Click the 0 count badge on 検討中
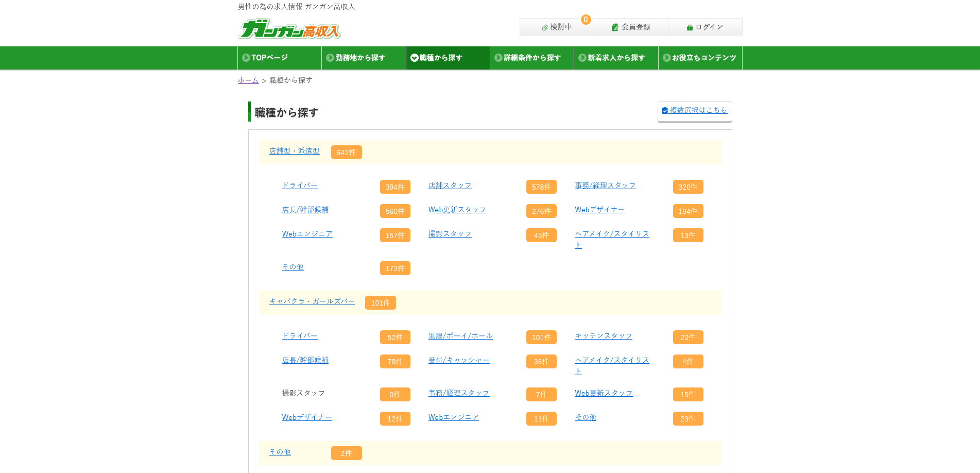The height and width of the screenshot is (473, 980). [x=586, y=20]
